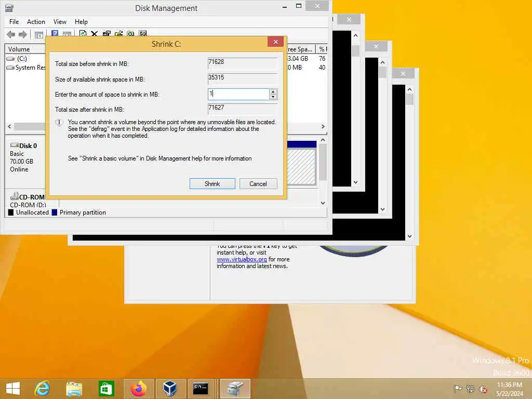Select the hatched C: partition graphic
532x399 pixels.
301,166
